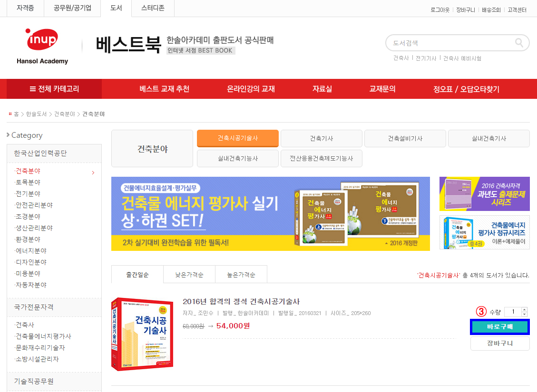Open 문화재수리기술자 in the sidebar
The height and width of the screenshot is (392, 537).
coord(40,347)
